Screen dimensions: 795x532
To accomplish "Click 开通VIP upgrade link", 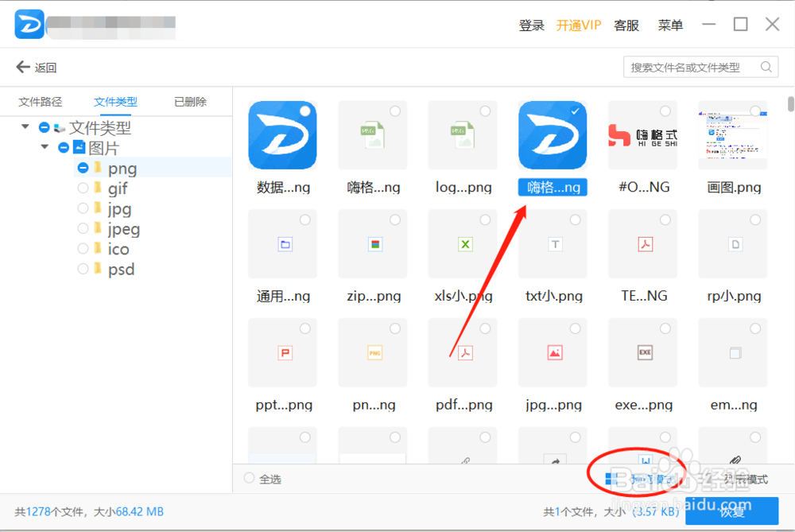I will [x=579, y=25].
